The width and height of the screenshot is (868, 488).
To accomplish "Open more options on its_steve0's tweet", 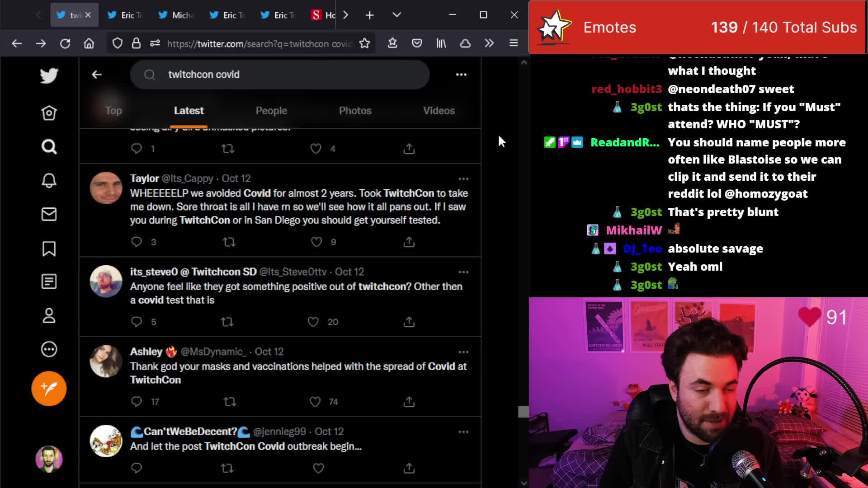I will tap(463, 272).
